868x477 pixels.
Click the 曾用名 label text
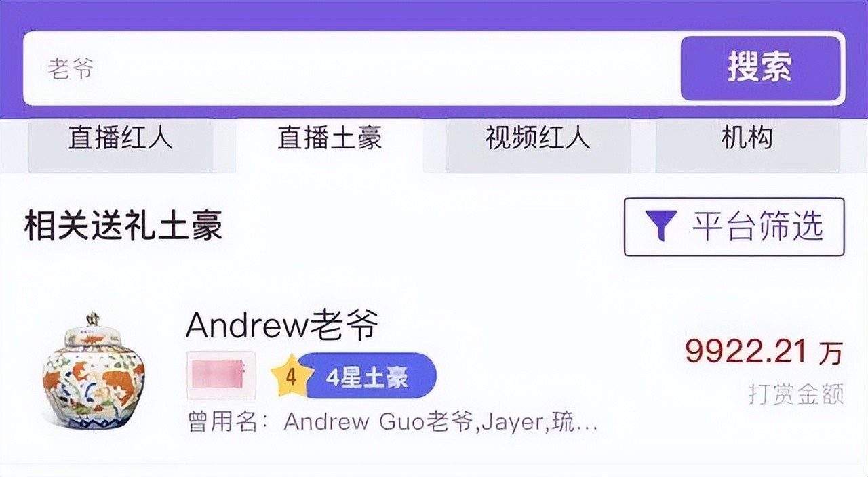pyautogui.click(x=222, y=422)
